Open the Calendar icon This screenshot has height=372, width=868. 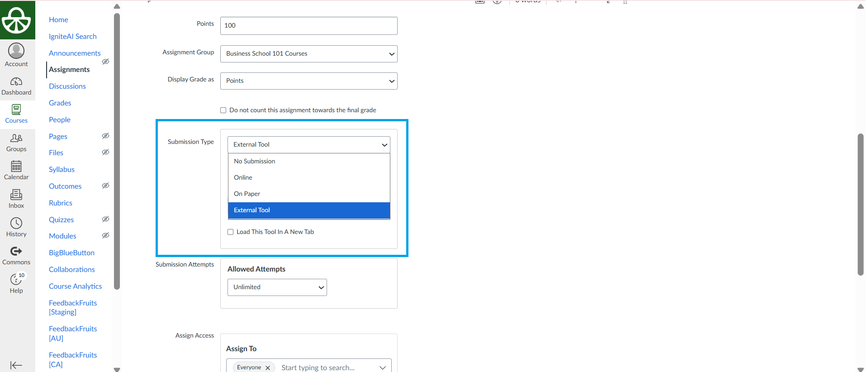[x=16, y=167]
